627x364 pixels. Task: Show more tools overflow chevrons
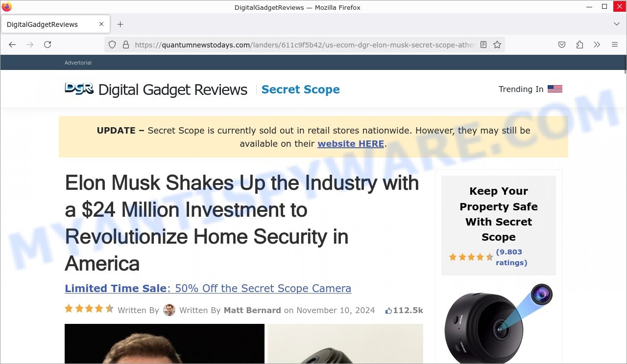[597, 45]
